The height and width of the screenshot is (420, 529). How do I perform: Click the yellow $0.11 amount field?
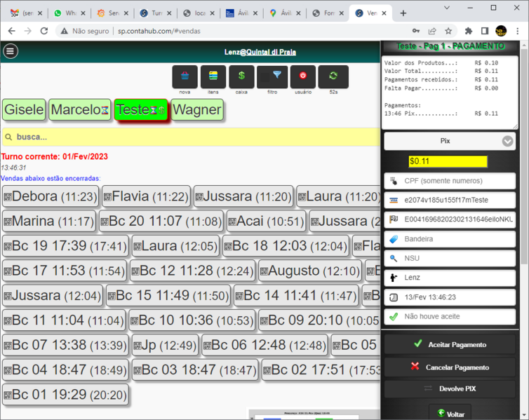coord(448,161)
